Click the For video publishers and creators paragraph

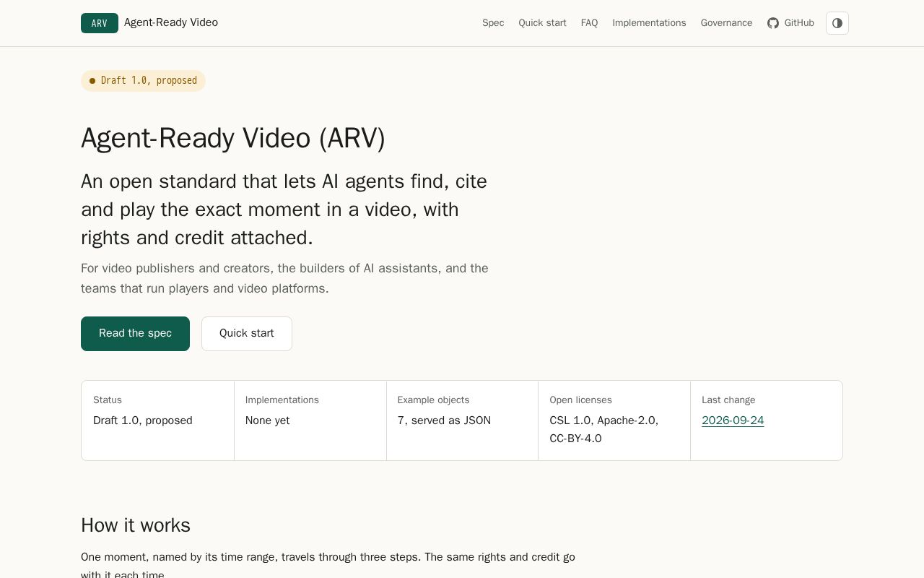285,278
